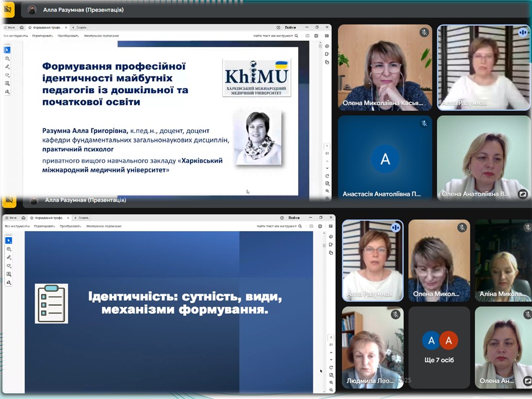Open the 'Редактировать' menu above the KhIMU slide
Image resolution: width=532 pixels, height=399 pixels.
[x=42, y=35]
